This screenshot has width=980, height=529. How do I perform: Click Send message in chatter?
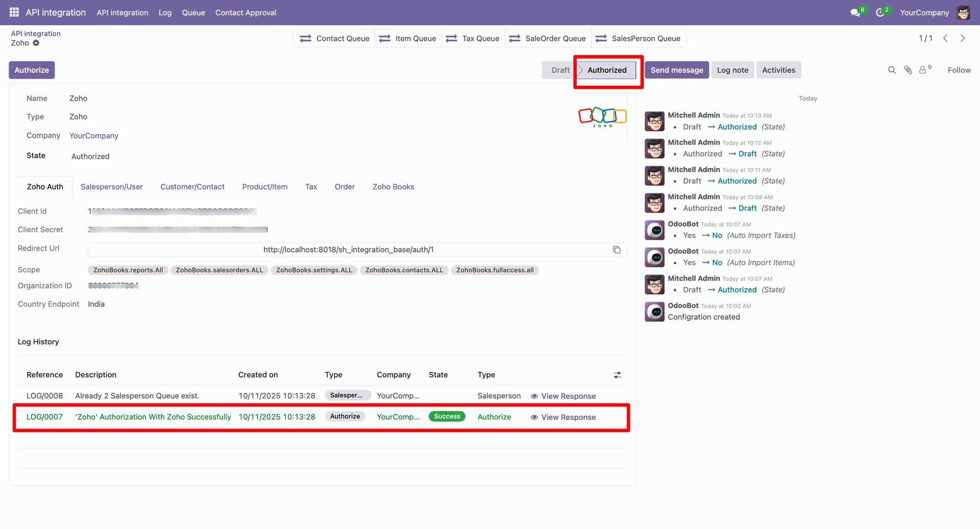(x=677, y=70)
